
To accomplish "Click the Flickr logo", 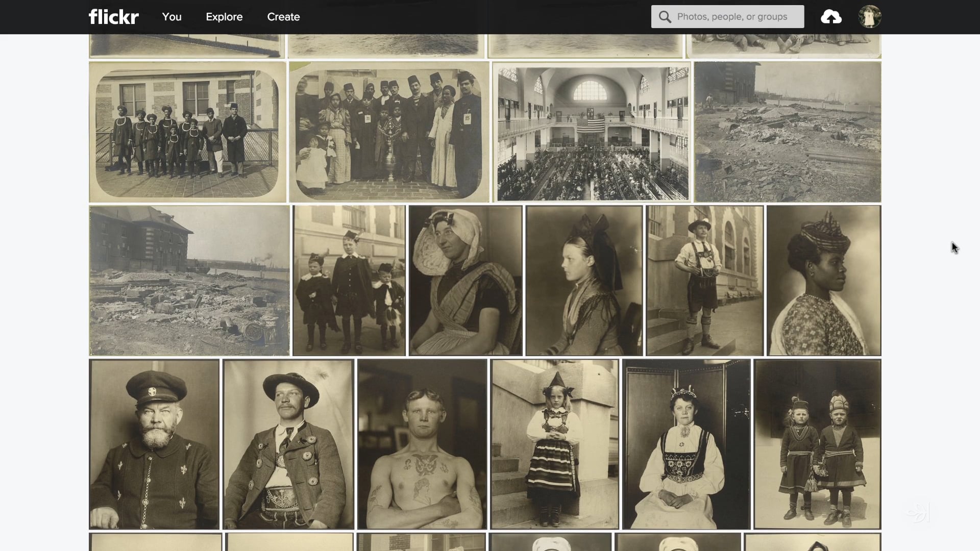I will tap(113, 17).
